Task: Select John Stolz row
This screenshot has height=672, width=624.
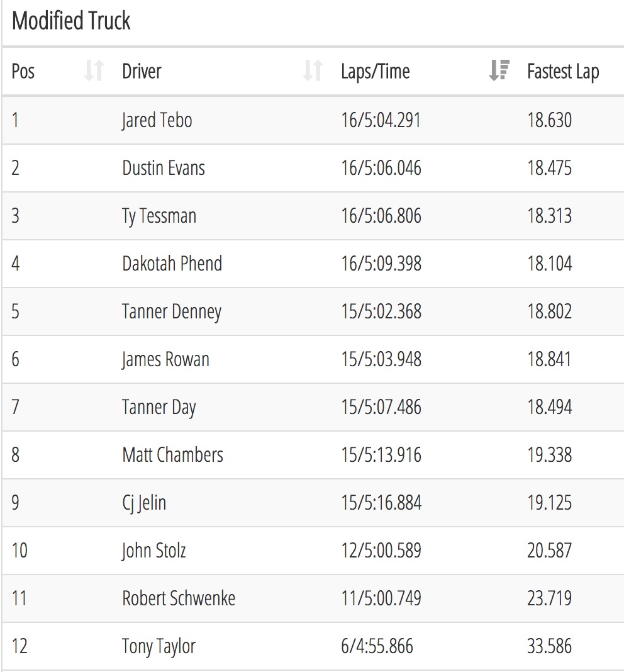Action: [x=313, y=551]
